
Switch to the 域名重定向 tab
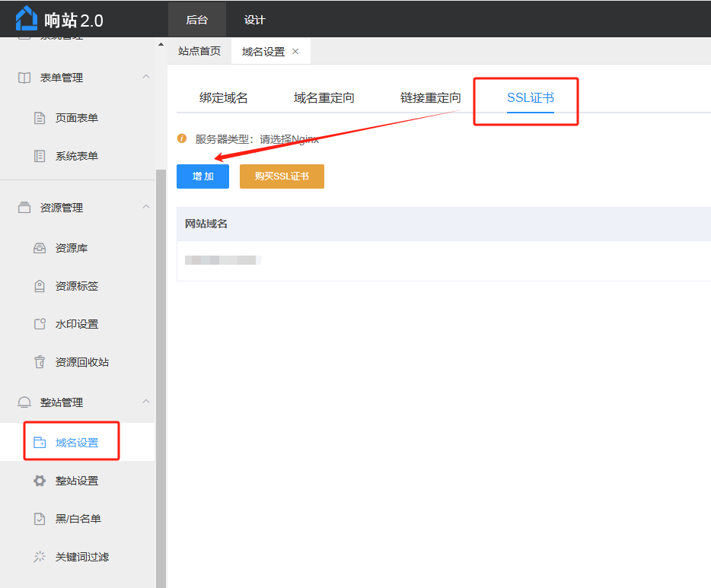(324, 98)
